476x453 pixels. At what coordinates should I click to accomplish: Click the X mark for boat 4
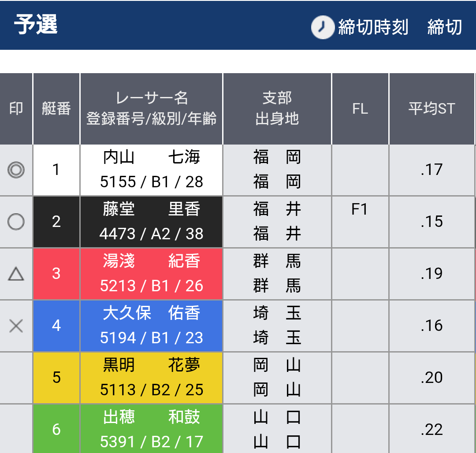pos(16,326)
